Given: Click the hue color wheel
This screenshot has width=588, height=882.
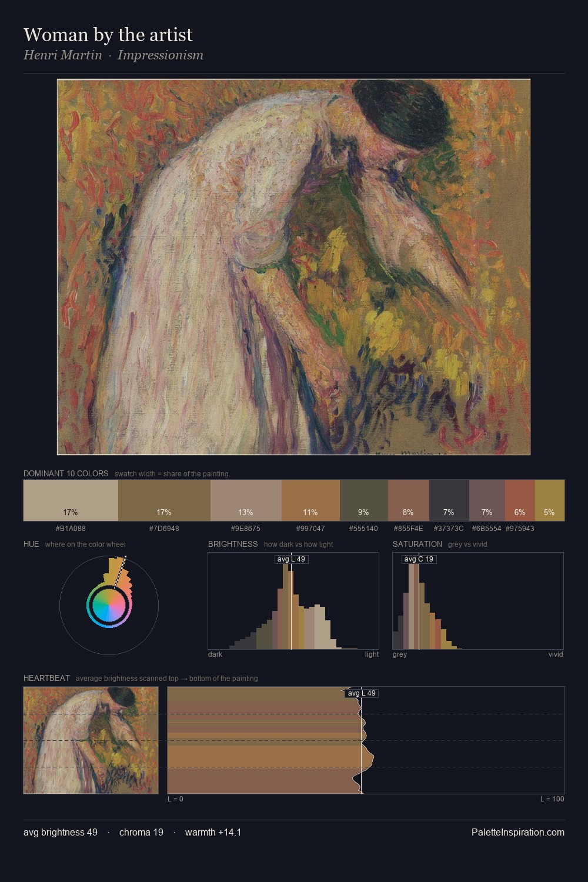Looking at the screenshot, I should coord(109,605).
